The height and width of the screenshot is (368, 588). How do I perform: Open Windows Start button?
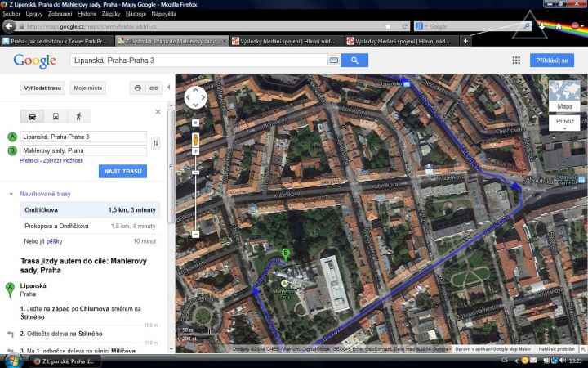(x=13, y=361)
